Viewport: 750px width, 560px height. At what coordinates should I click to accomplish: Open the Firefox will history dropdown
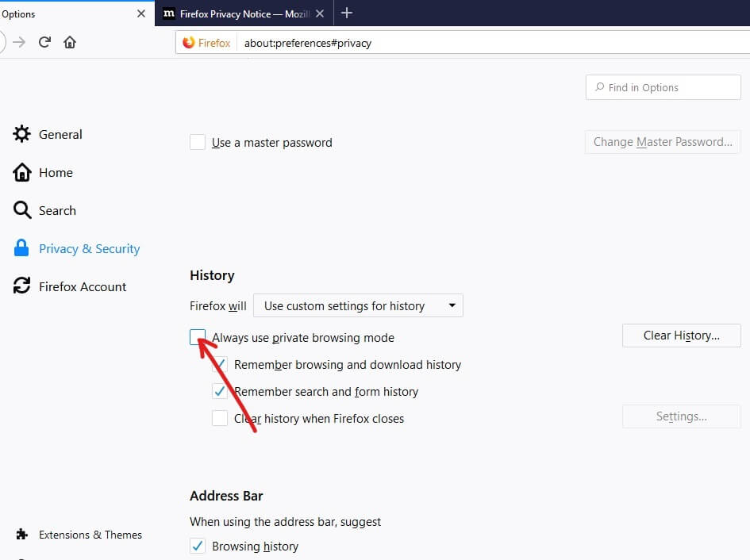(358, 305)
